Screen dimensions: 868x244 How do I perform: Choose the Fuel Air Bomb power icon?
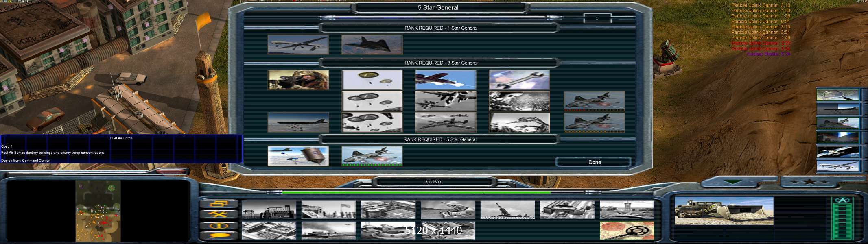coord(298,156)
